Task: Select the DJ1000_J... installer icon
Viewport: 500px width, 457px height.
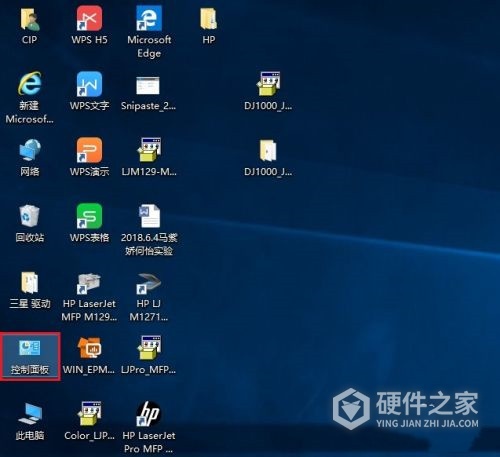Action: pyautogui.click(x=268, y=84)
